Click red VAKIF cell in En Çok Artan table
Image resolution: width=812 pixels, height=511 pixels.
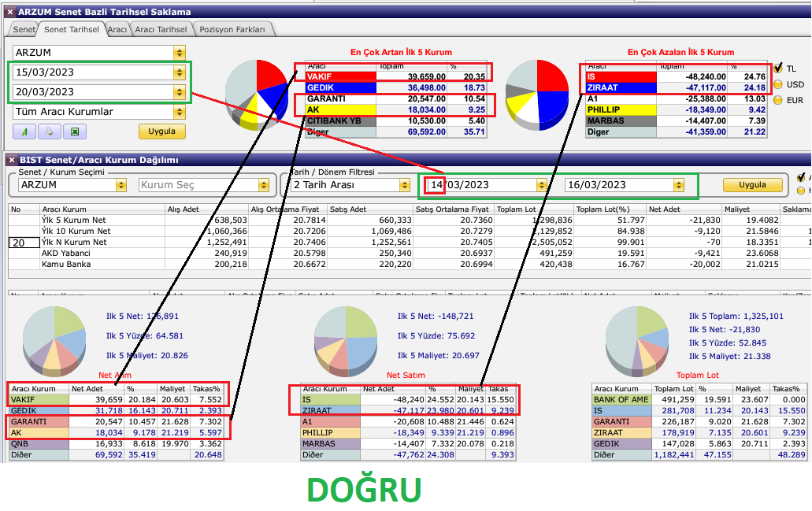coord(341,76)
